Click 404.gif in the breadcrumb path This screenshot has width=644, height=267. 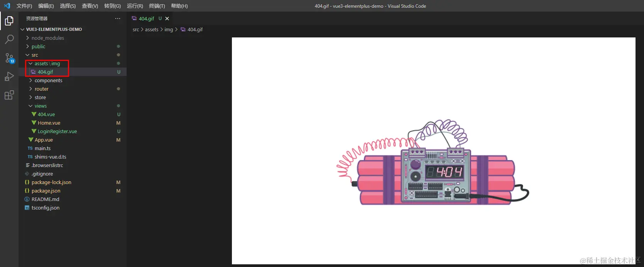tap(195, 29)
